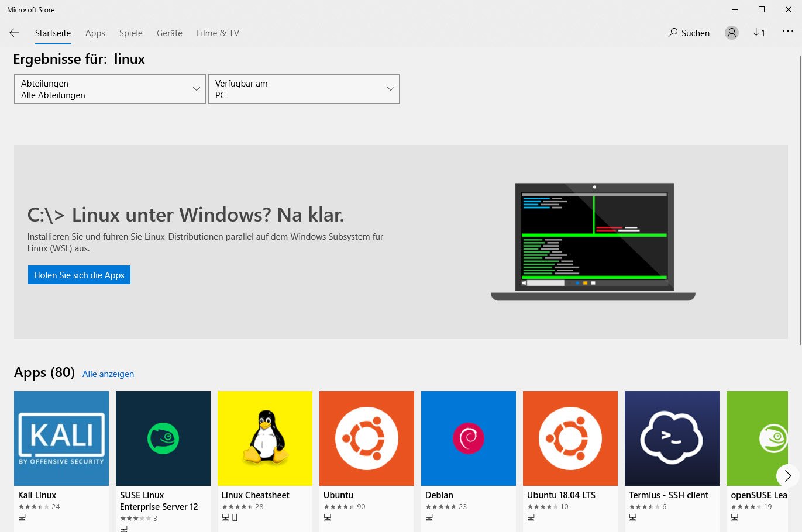Maximize the Microsoft Store window
This screenshot has height=532, width=802.
pos(762,9)
